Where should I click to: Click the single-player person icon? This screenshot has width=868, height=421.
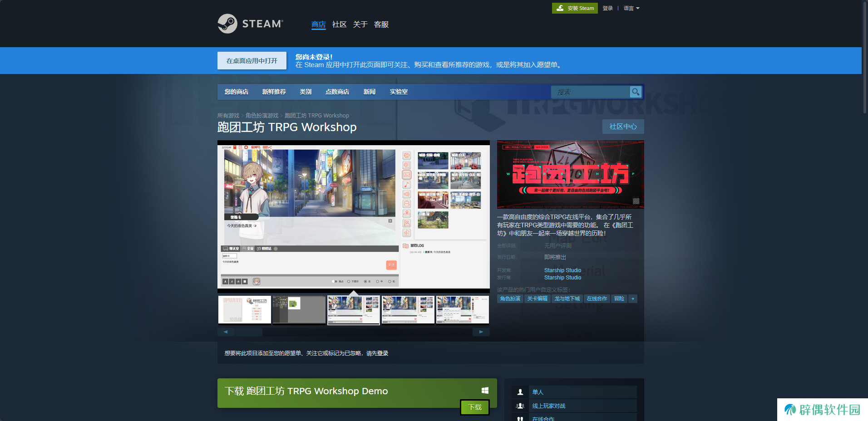[520, 392]
